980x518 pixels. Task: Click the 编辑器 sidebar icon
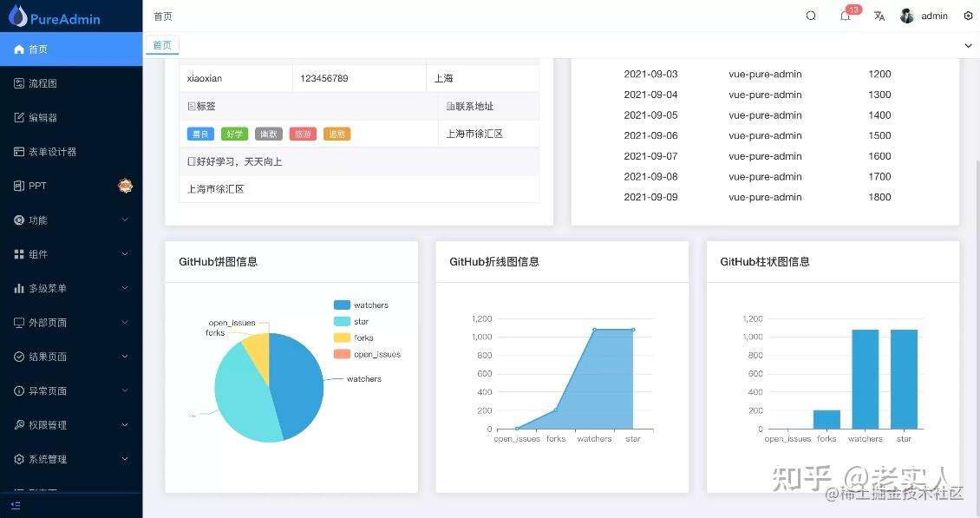tap(19, 118)
